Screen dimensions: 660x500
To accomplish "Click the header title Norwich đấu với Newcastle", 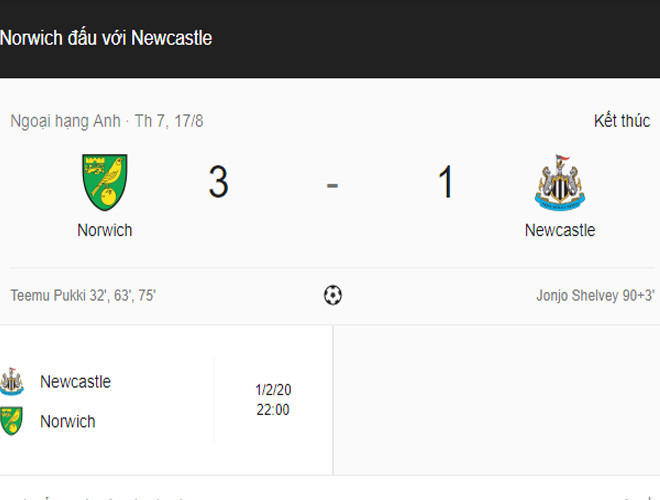I will [x=106, y=38].
